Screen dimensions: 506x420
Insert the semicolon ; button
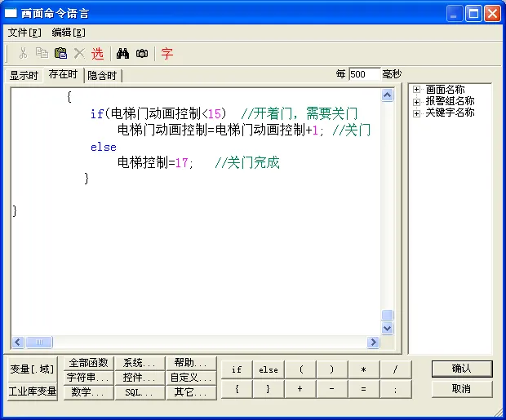click(396, 389)
